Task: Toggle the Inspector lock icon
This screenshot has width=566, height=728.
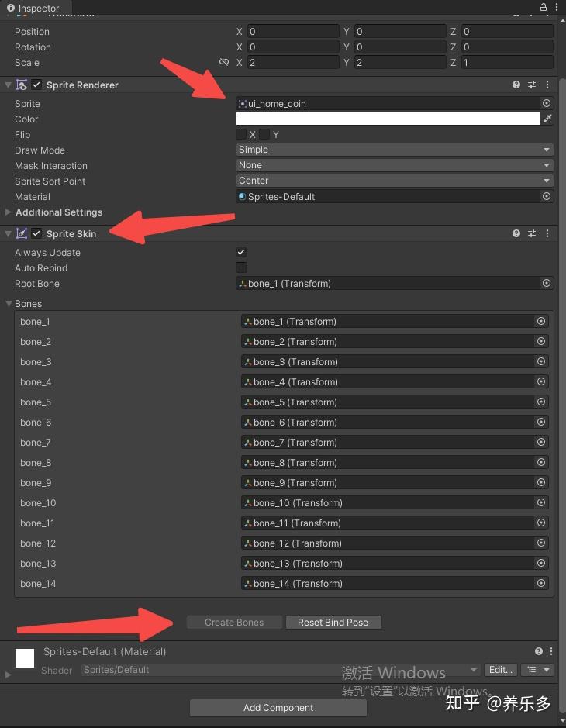Action: (x=543, y=7)
